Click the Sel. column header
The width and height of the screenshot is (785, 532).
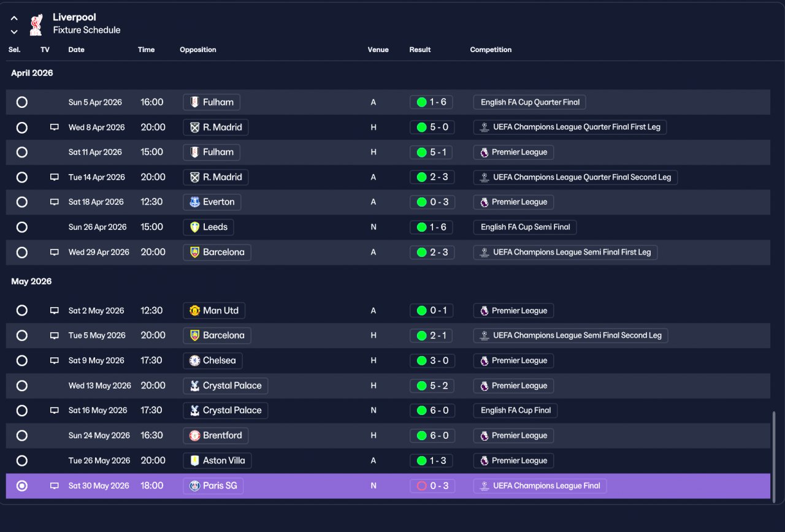point(15,50)
